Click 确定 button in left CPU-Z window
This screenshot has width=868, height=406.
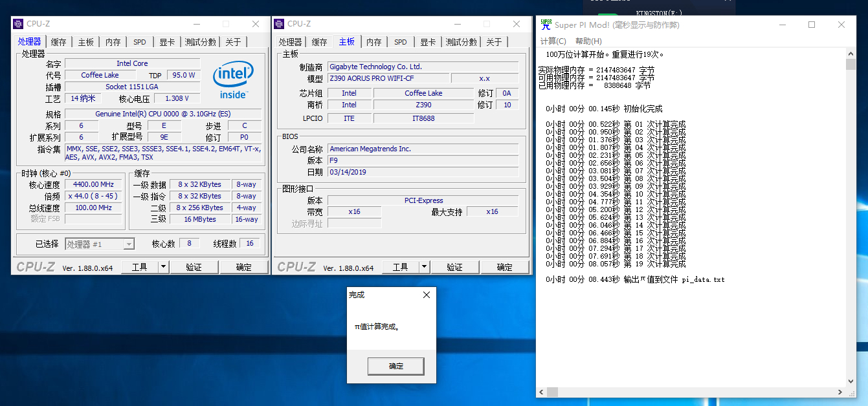pos(244,267)
